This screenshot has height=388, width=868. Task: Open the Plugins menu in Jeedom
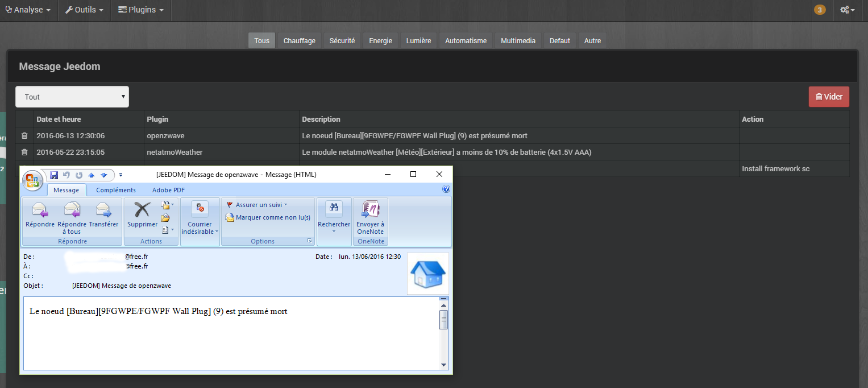(x=140, y=10)
